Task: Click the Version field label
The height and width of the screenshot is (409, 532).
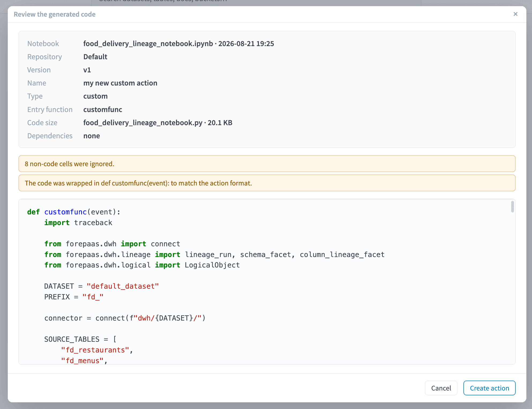Action: [x=39, y=70]
